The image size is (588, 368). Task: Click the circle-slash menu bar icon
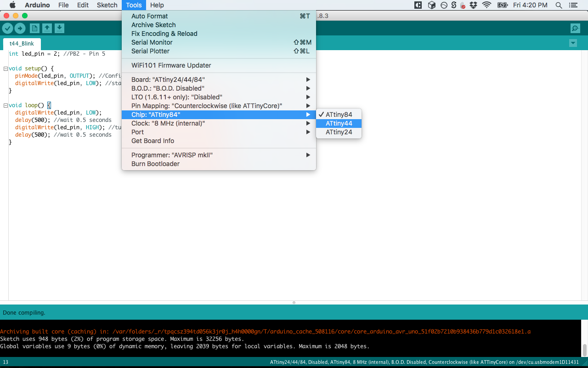point(444,5)
